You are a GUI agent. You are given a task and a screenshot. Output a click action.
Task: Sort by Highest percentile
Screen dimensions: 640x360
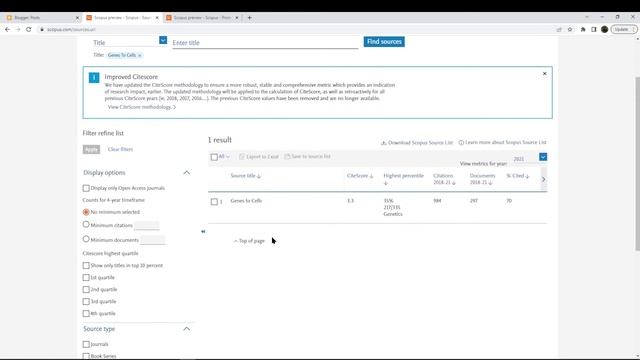click(x=403, y=179)
